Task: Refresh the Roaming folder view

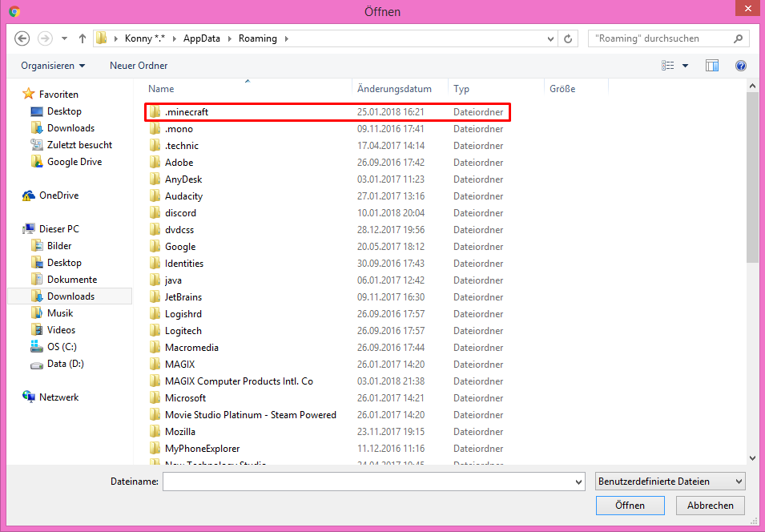Action: pyautogui.click(x=568, y=38)
